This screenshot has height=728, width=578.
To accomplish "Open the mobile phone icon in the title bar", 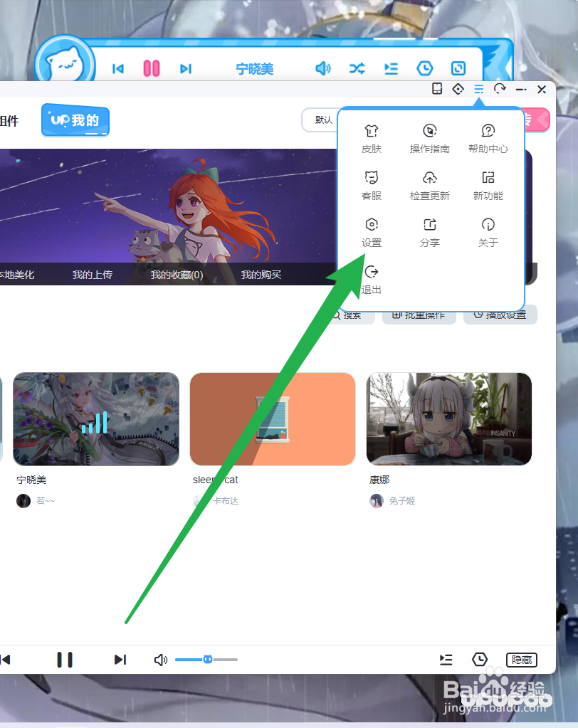I will coord(437,89).
